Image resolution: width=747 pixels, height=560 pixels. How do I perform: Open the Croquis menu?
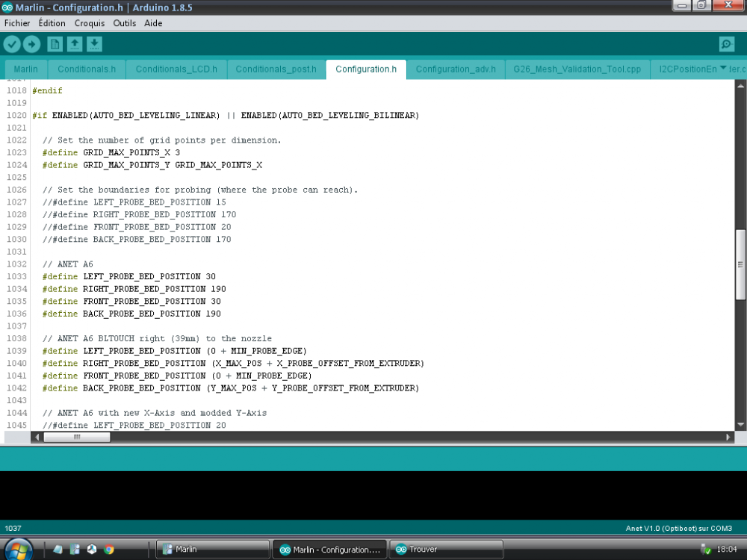(x=90, y=23)
